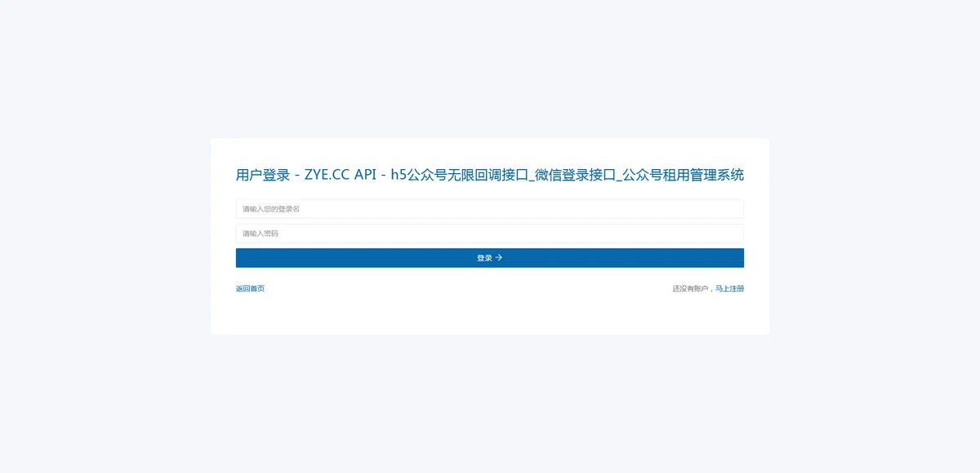Focus the login name input field
Viewport: 980px width, 473px height.
tap(489, 209)
